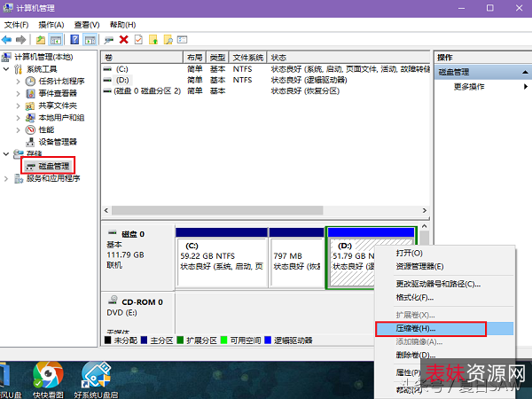Viewport: 532px width, 399px height.
Task: Choose Open (打开) in context menu
Action: tap(444, 253)
